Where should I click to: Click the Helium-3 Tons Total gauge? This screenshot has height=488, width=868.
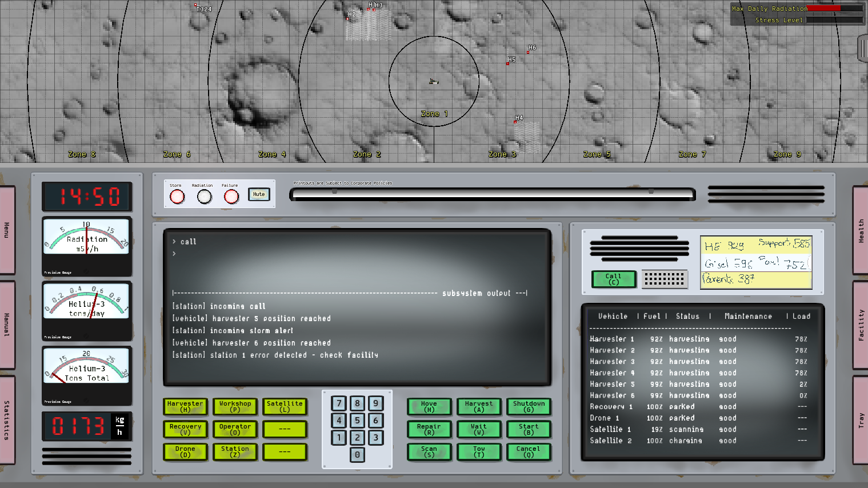(87, 376)
